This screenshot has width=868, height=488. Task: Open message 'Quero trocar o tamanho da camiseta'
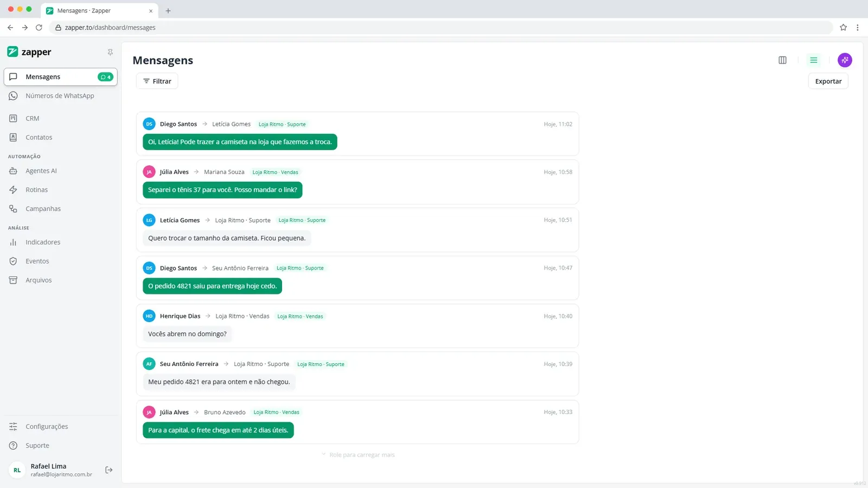(x=227, y=238)
